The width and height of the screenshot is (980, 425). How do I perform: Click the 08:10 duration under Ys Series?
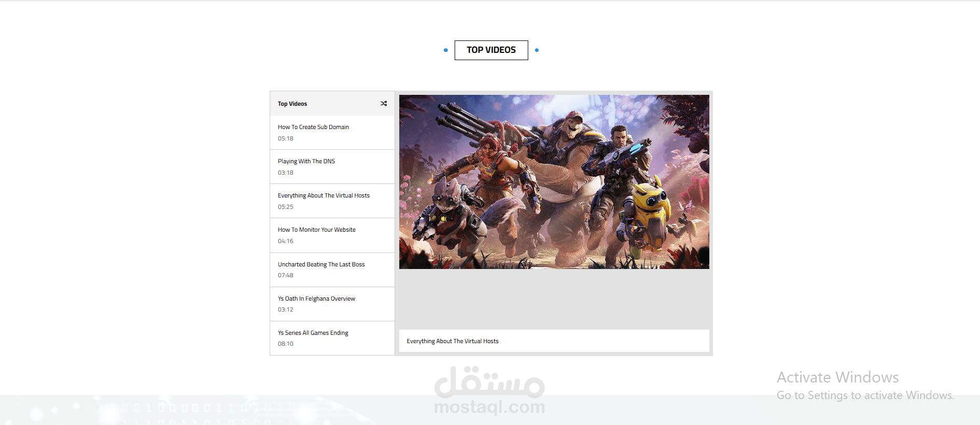point(286,344)
